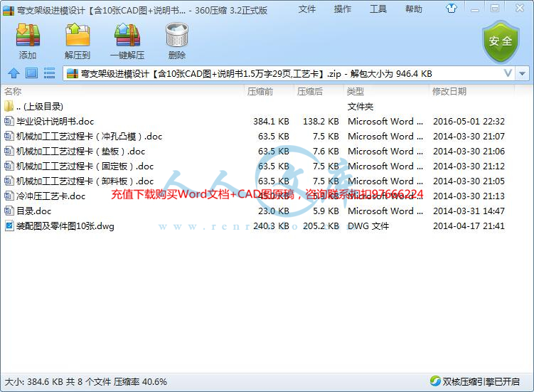Click icon of 毕业设计说明书.doc
The image size is (534, 392).
click(x=9, y=121)
